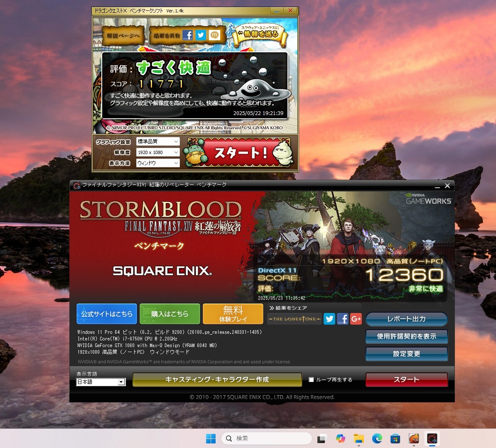496x448 pixels.
Task: Click the NVIDIA GeForce GTX 1060 line
Action: point(147,345)
